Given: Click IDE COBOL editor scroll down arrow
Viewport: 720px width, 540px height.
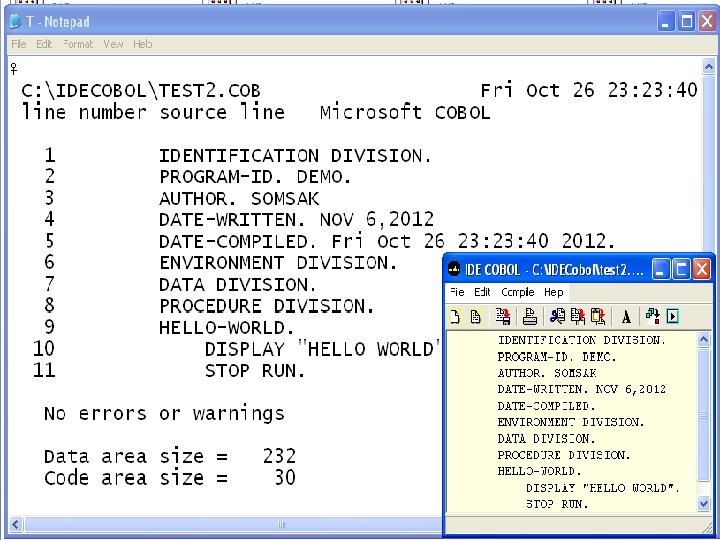Looking at the screenshot, I should click(x=703, y=504).
